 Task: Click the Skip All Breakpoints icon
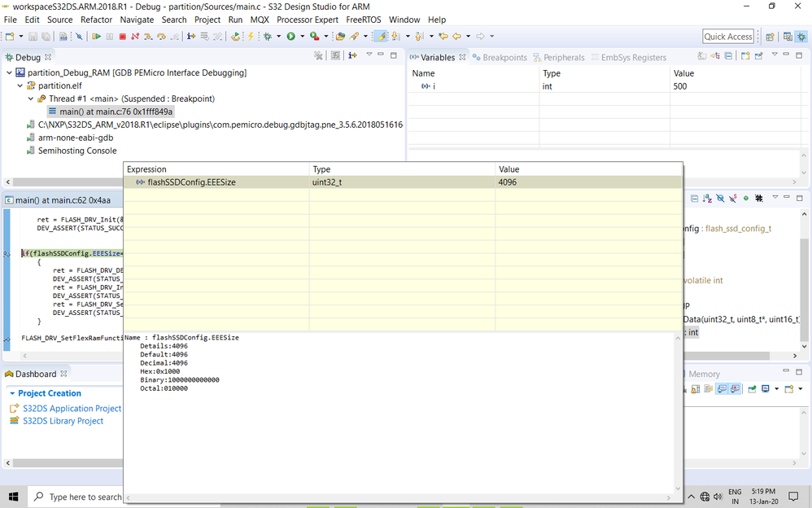(x=79, y=37)
